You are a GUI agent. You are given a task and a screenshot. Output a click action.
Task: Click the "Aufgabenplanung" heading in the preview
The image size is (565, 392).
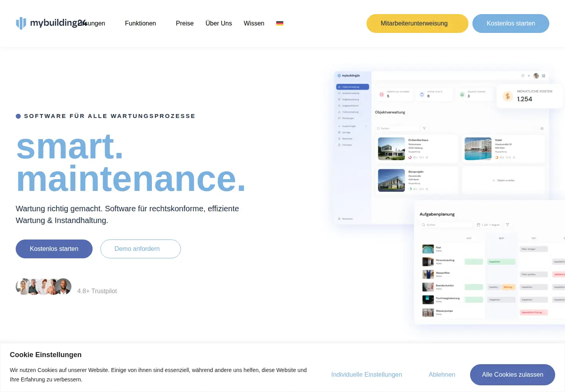pos(437,214)
